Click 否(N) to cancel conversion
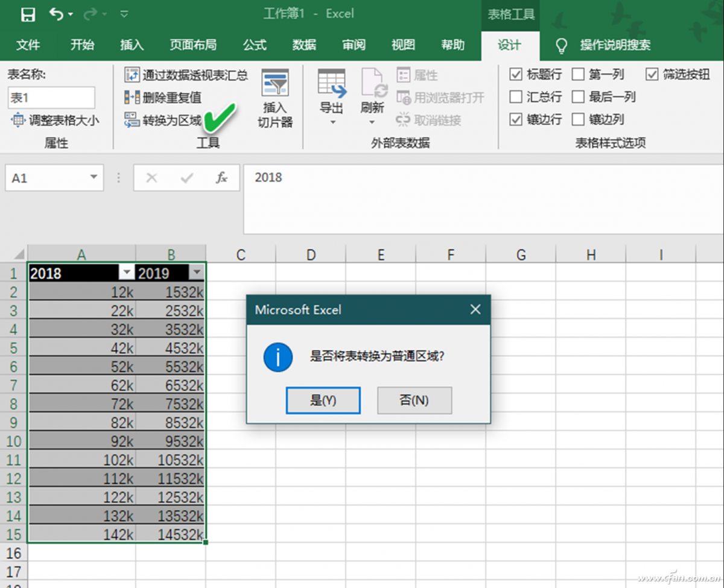This screenshot has height=588, width=724. click(x=414, y=400)
